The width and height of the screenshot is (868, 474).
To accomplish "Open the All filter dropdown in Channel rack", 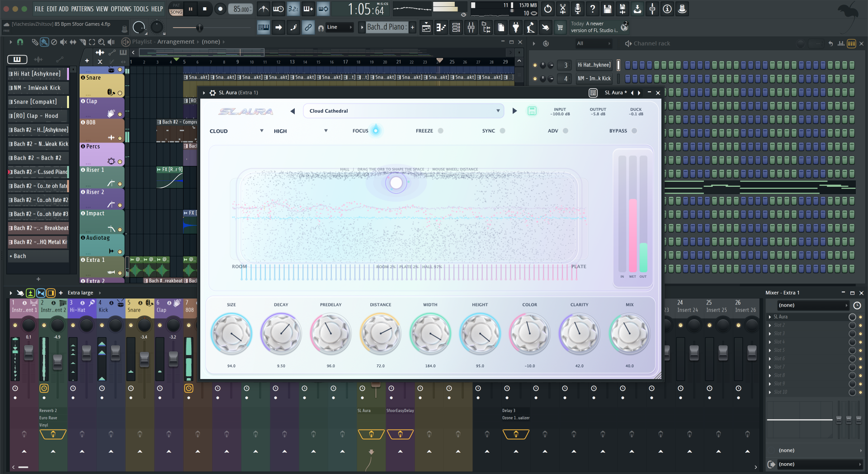I will click(x=593, y=43).
